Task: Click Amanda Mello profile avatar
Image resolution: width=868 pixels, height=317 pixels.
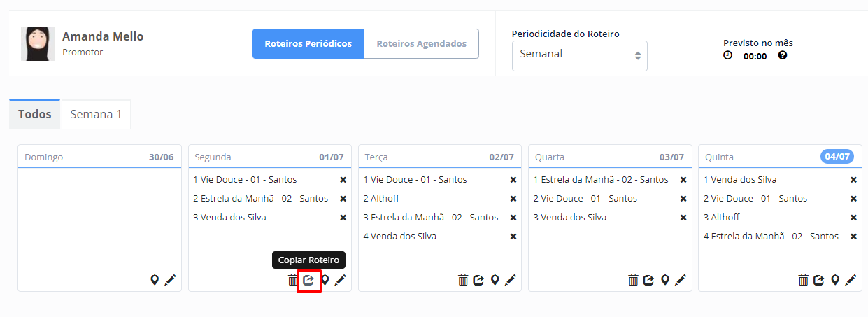Action: [38, 43]
